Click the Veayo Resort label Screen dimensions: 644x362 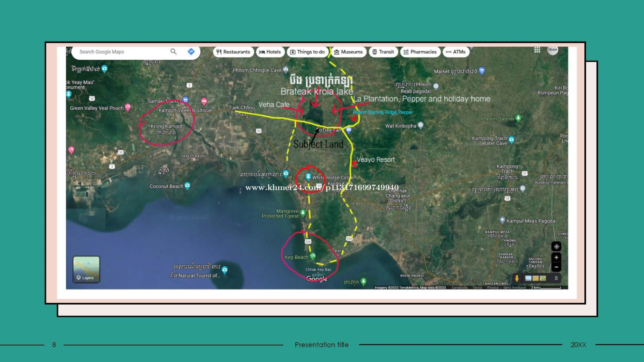376,160
